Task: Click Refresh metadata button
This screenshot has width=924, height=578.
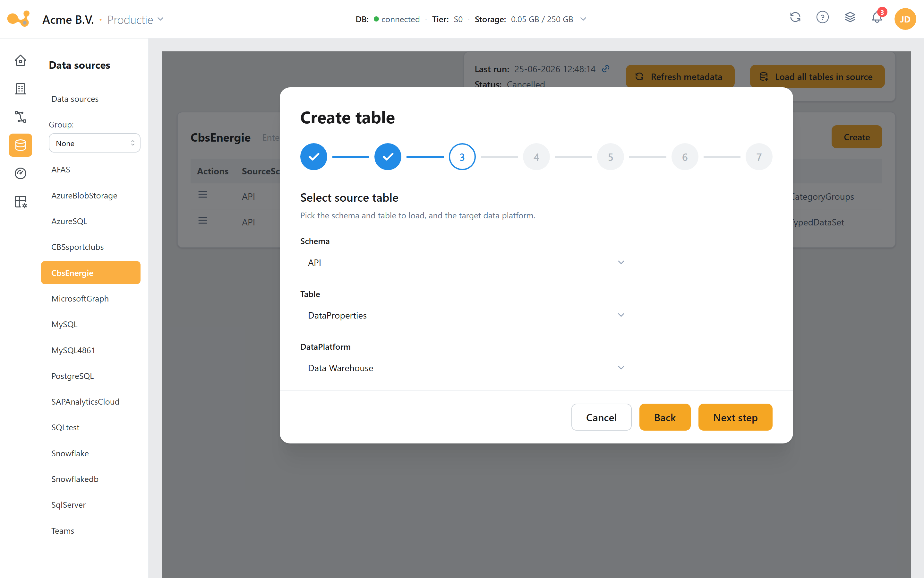Action: (x=680, y=76)
